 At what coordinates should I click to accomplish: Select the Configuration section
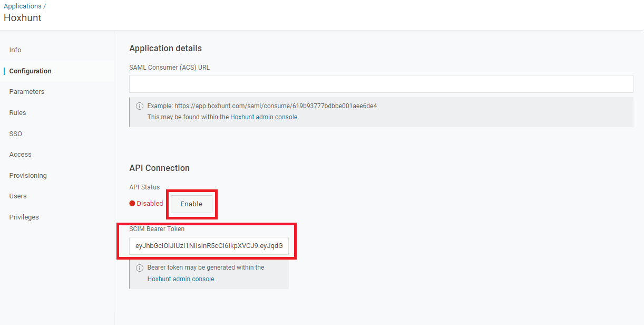click(x=31, y=71)
